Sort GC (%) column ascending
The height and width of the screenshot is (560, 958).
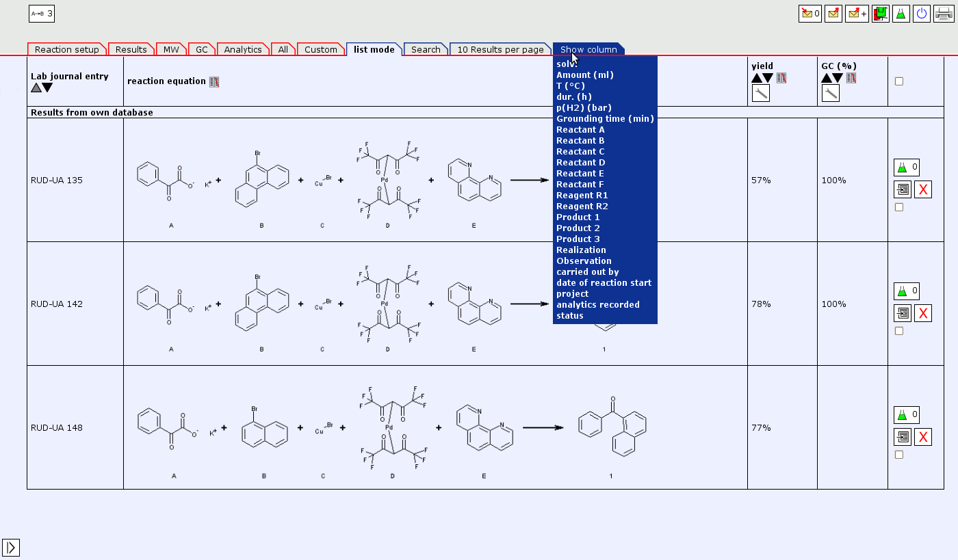point(827,78)
